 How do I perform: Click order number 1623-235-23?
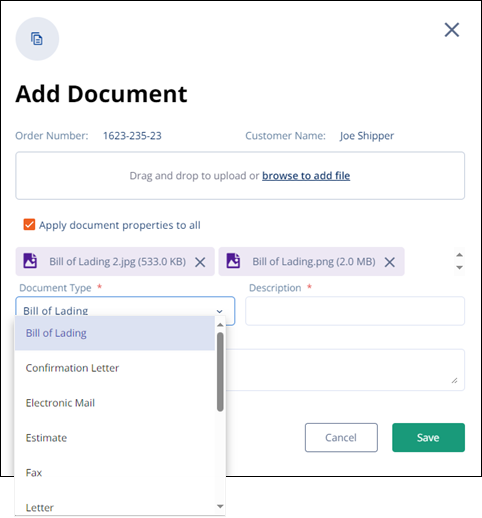132,136
